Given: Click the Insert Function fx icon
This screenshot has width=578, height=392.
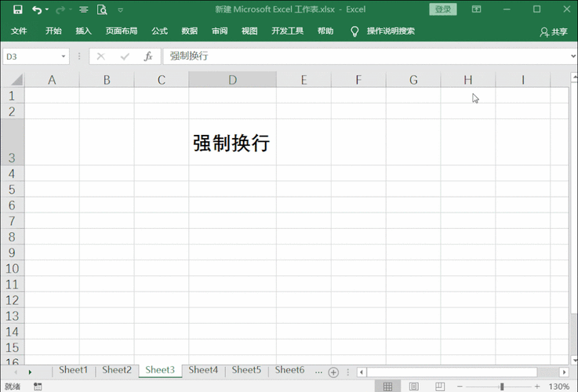Looking at the screenshot, I should [x=148, y=56].
